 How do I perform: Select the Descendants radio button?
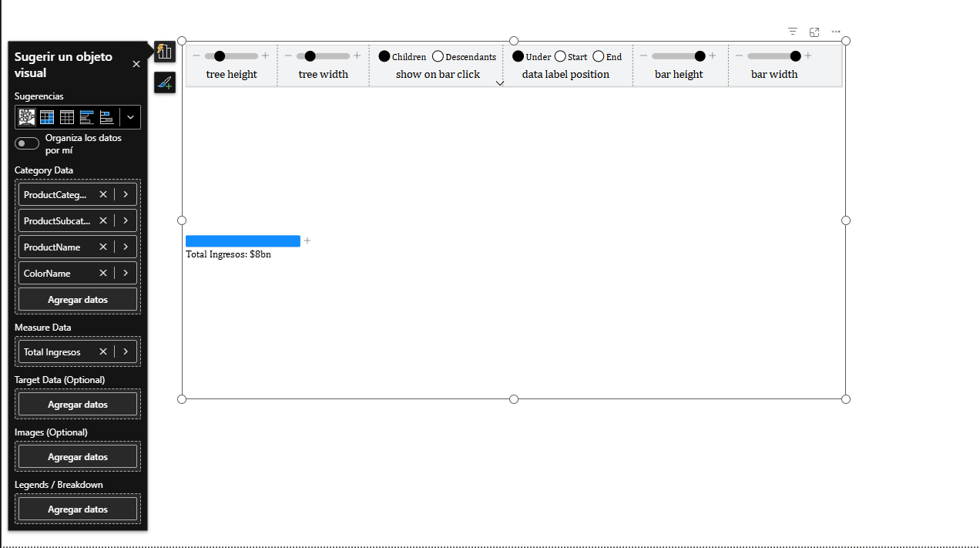click(438, 56)
